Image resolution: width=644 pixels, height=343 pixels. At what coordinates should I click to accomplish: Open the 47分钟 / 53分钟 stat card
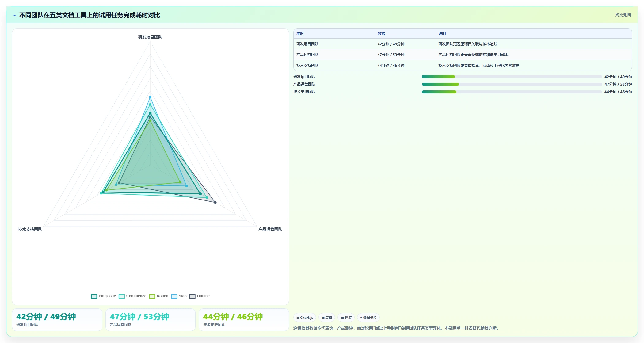click(151, 320)
